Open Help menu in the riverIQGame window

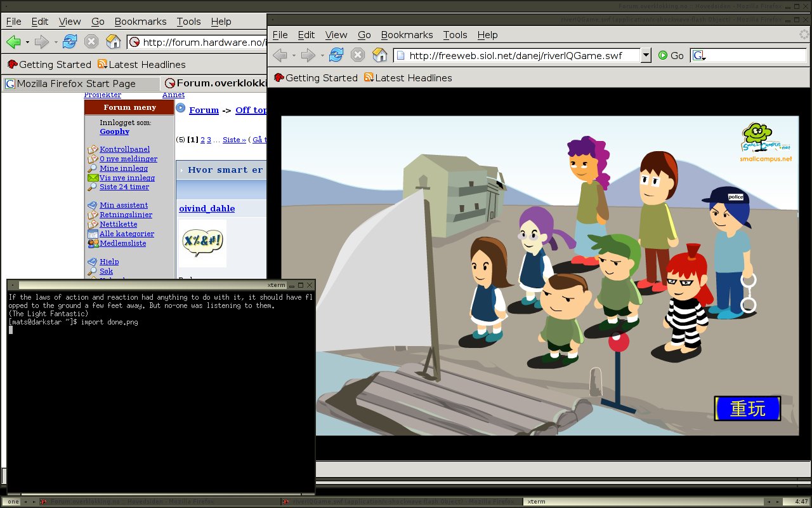tap(487, 35)
